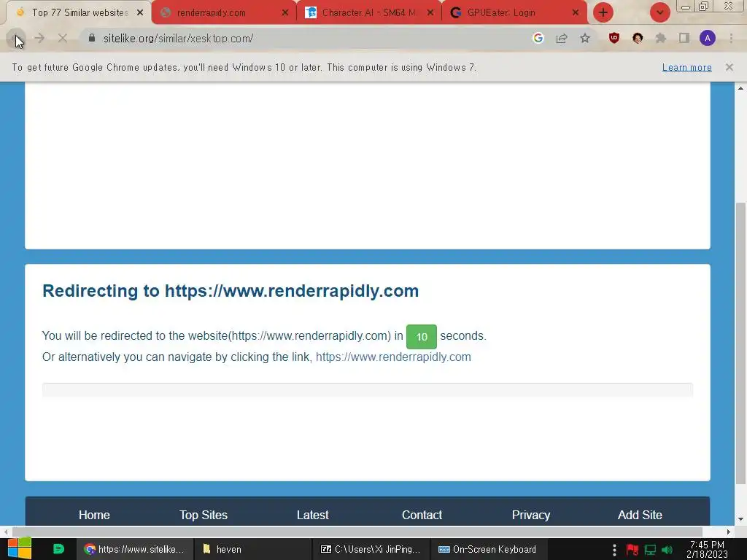747x560 pixels.
Task: Open the clock showing 7:45 PM
Action: click(x=708, y=549)
